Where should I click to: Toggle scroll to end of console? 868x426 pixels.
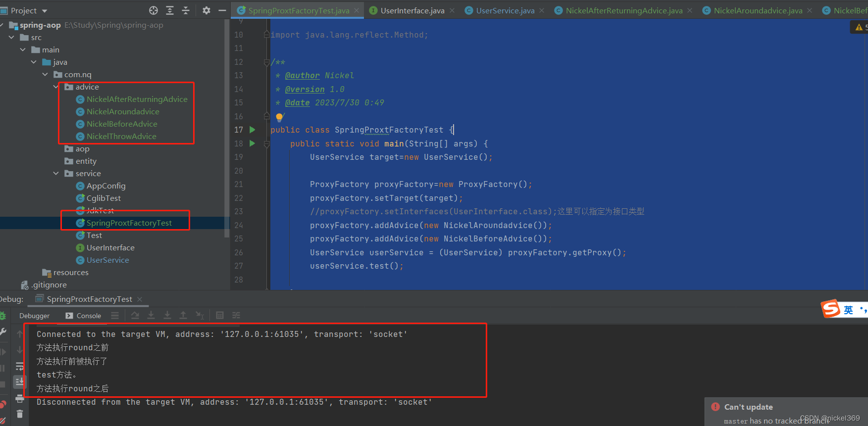20,382
